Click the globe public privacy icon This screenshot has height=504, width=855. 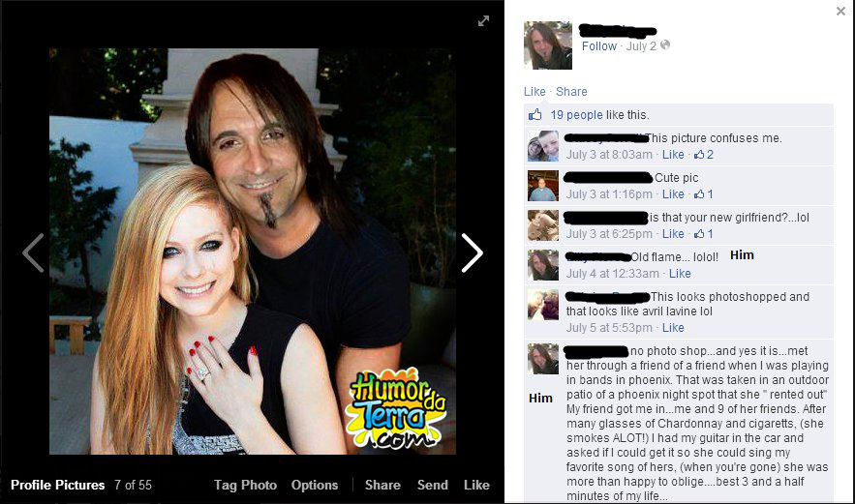point(664,45)
